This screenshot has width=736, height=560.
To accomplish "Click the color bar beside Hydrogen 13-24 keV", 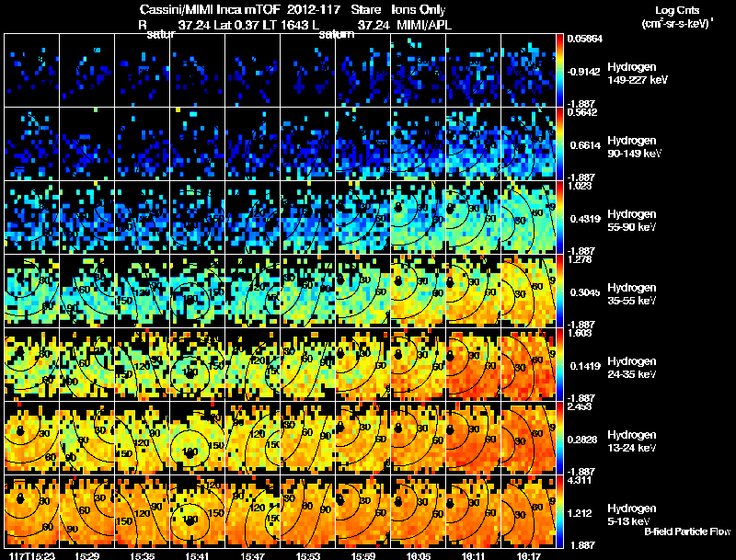I will coord(559,439).
